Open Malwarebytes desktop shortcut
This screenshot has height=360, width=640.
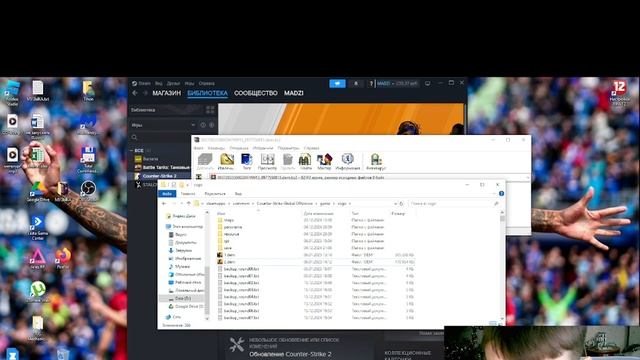[x=88, y=124]
